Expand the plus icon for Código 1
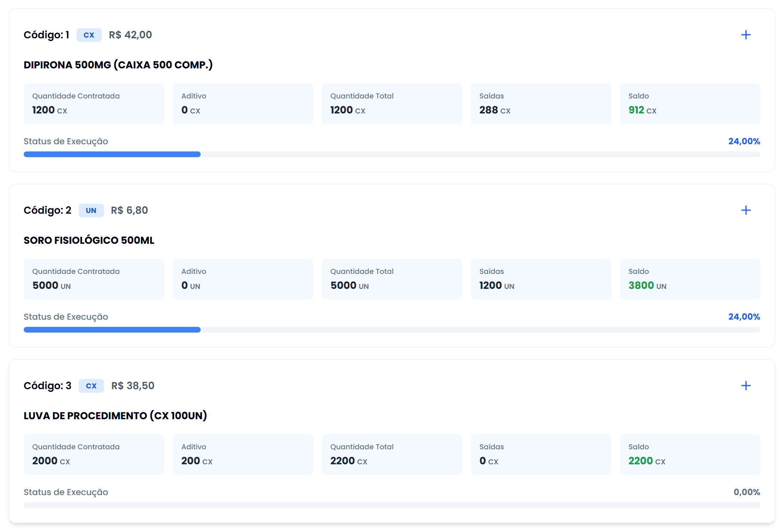784x532 pixels. [x=746, y=35]
